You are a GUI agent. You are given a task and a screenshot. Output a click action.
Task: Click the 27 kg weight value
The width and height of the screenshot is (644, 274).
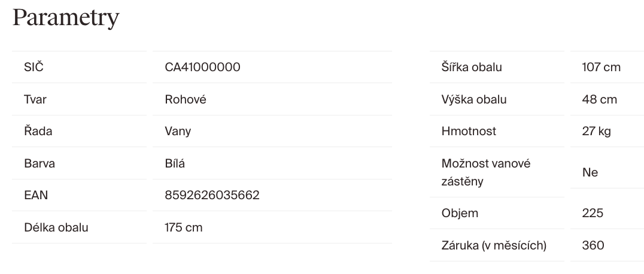click(596, 131)
